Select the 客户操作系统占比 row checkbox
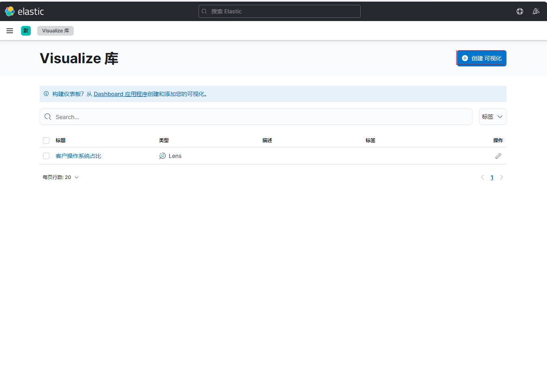547x392 pixels. 46,156
